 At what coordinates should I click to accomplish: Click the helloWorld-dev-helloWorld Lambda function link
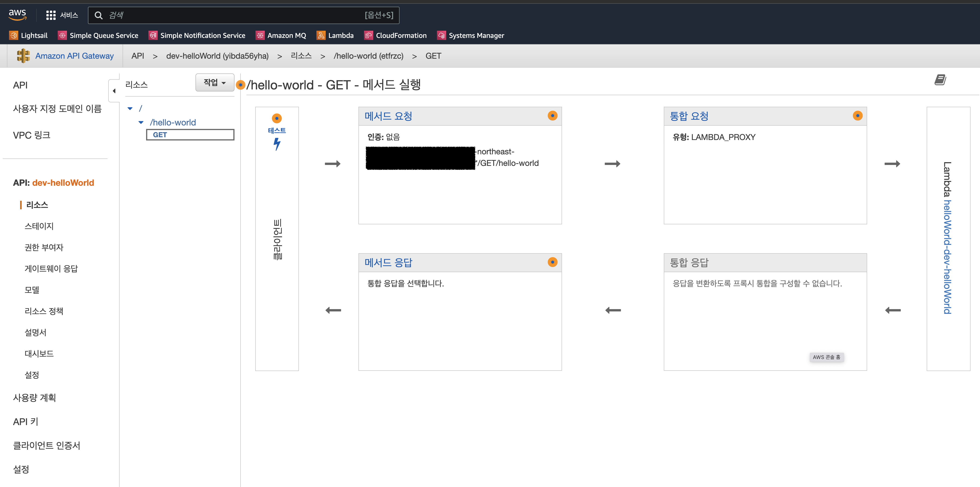coord(947,257)
